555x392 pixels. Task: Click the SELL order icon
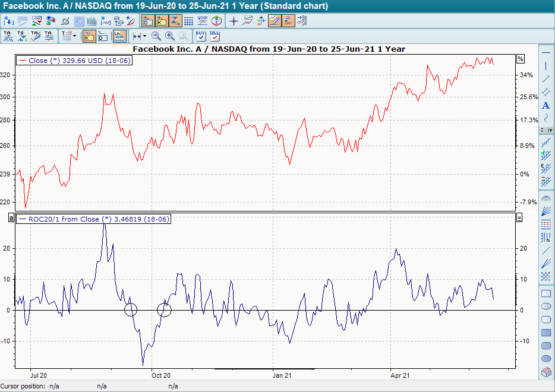point(215,36)
